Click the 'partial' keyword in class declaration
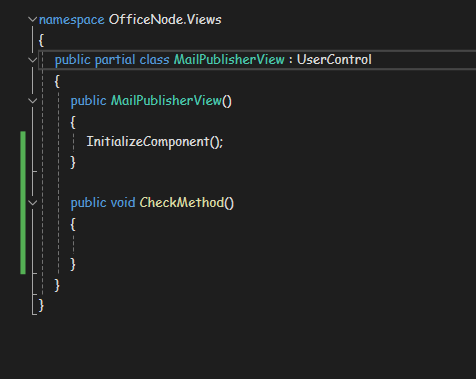Screen dimensions: 476x379 pyautogui.click(x=115, y=60)
